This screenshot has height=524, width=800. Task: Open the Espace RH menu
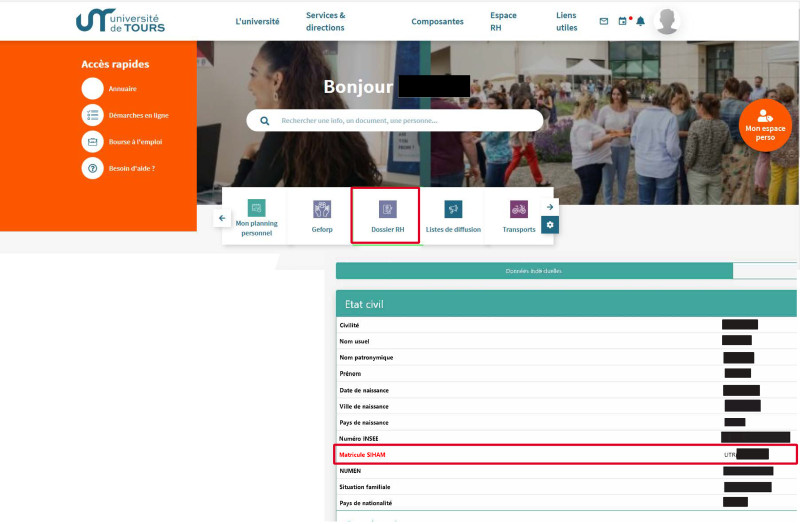pyautogui.click(x=504, y=21)
